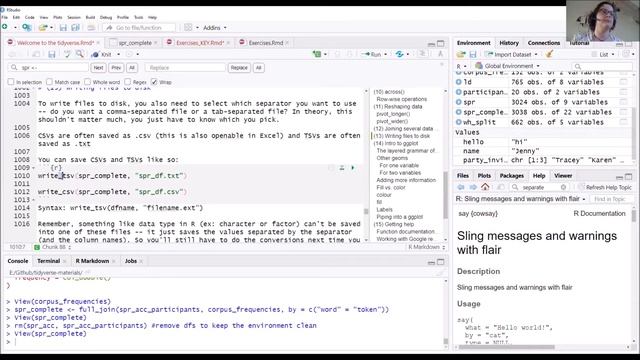The image size is (640, 360).
Task: View the spr data frame via its grid icon
Action: click(623, 102)
